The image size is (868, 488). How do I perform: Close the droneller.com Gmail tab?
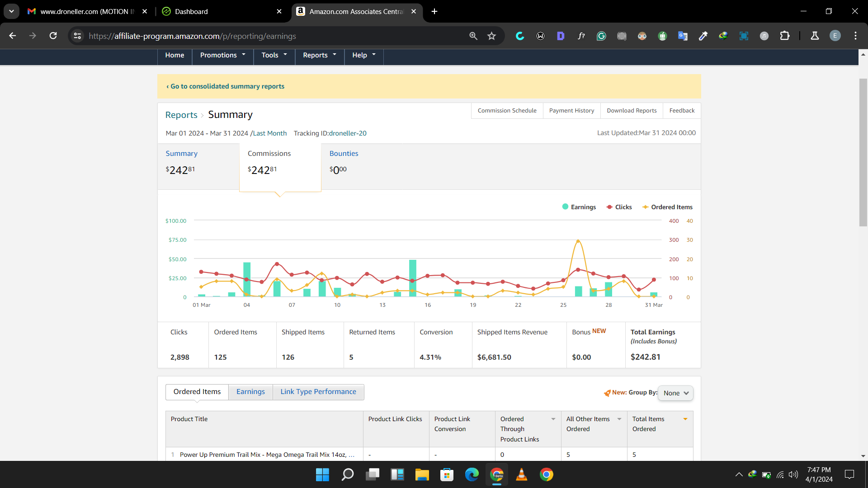point(145,11)
